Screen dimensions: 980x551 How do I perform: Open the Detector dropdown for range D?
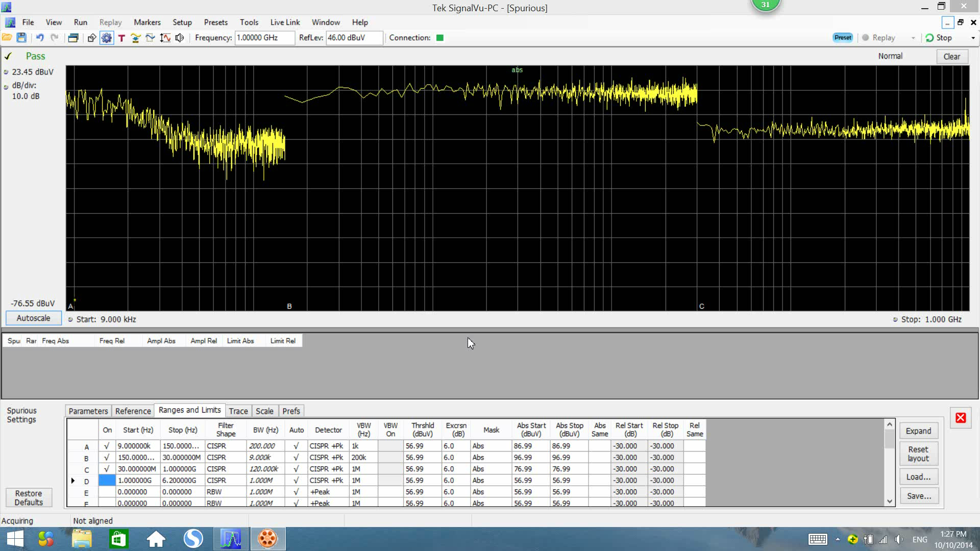328,481
